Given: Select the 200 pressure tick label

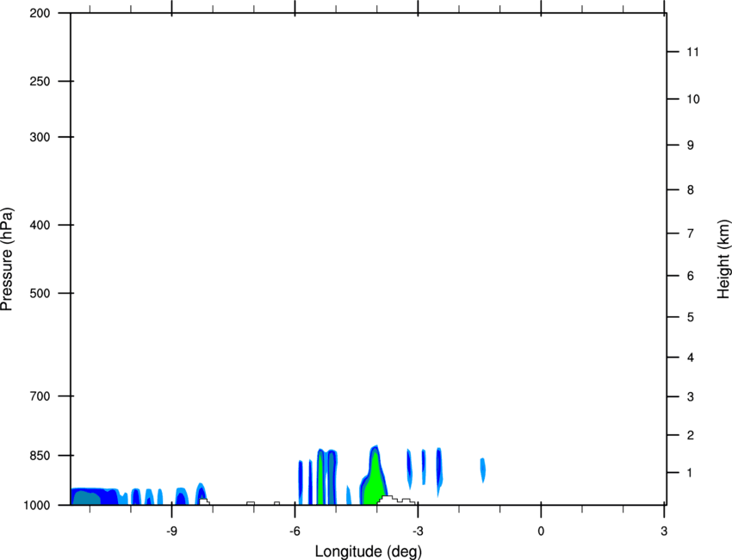Looking at the screenshot, I should [40, 13].
